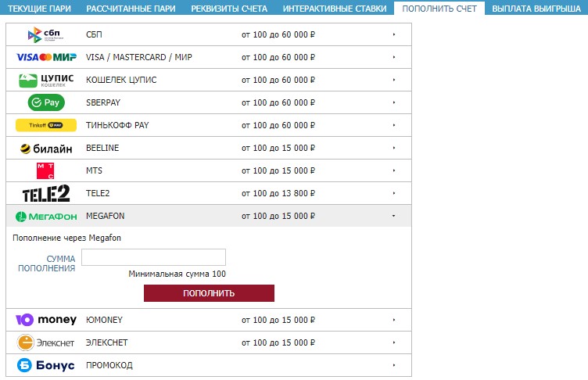Click TELE2 limit 'от 100 до 13 800 ₽'
The image size is (588, 380).
pyautogui.click(x=278, y=193)
